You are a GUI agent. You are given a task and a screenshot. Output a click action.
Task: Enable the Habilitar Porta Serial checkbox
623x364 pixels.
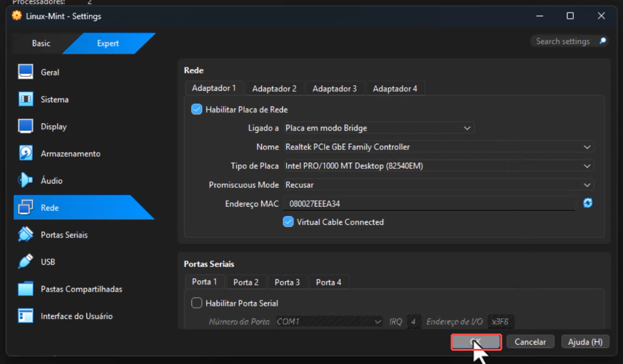click(x=196, y=303)
